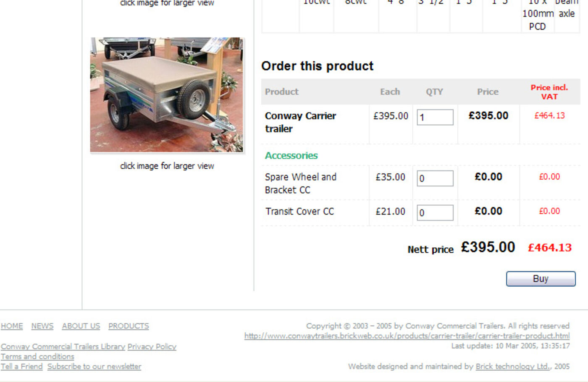Go to the HOME footer link
Viewport: 588px width, 382px height.
[12, 326]
